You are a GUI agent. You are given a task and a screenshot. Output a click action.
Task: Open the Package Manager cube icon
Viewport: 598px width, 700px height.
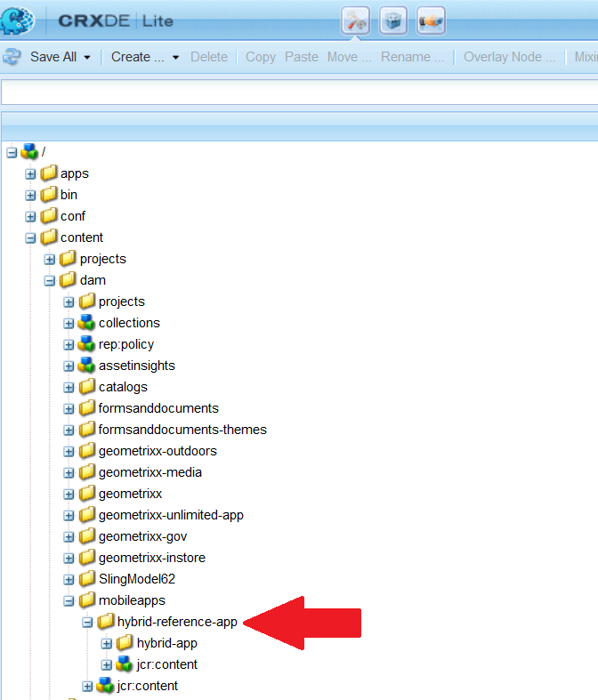393,20
